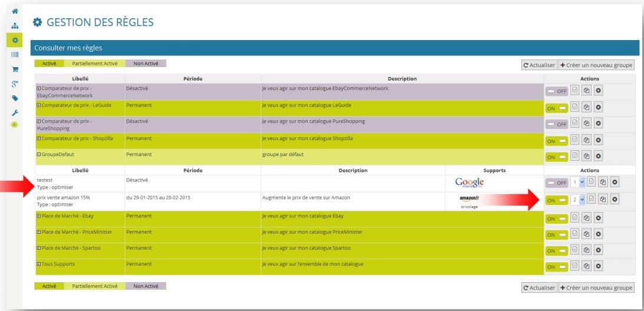
Task: Click the Partiellement Activé legend swatch at top
Action: (x=95, y=64)
